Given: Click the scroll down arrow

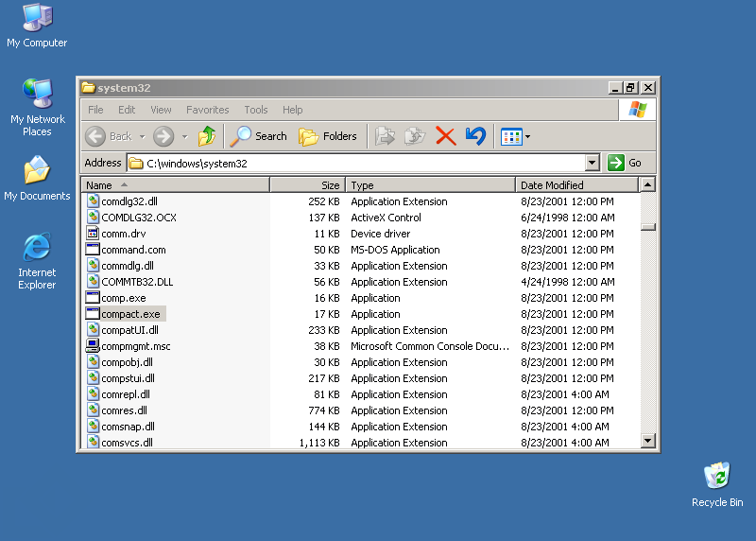Looking at the screenshot, I should tap(648, 440).
